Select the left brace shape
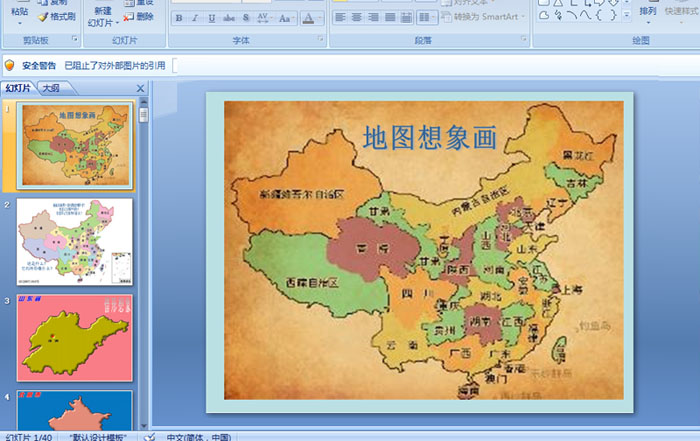Screen dimensions: 700x441 (599, 16)
